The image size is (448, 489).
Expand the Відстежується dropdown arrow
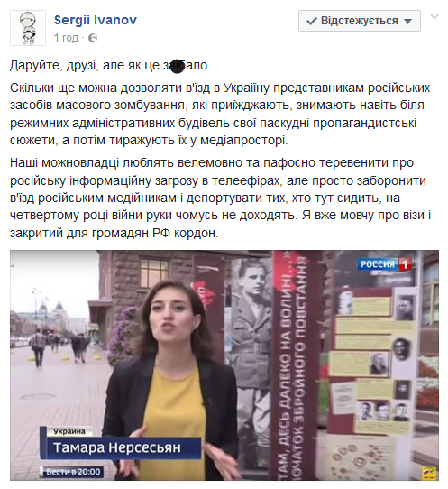tap(407, 22)
